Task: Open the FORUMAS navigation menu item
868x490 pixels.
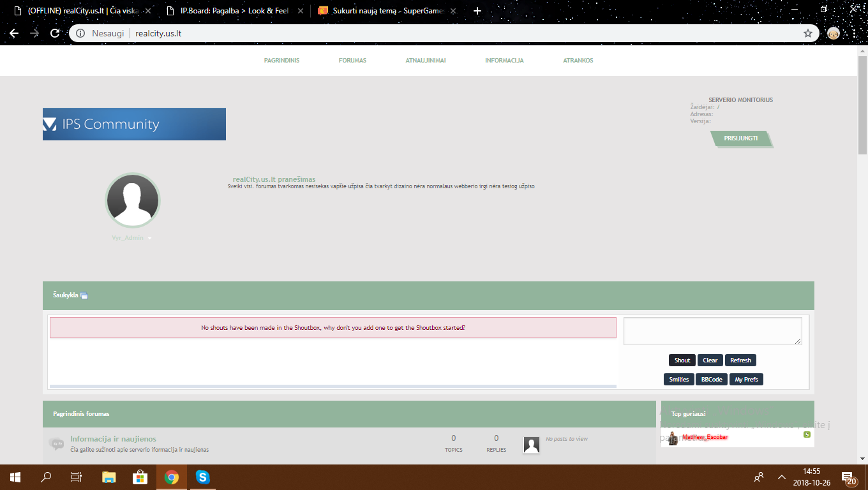Action: point(352,61)
